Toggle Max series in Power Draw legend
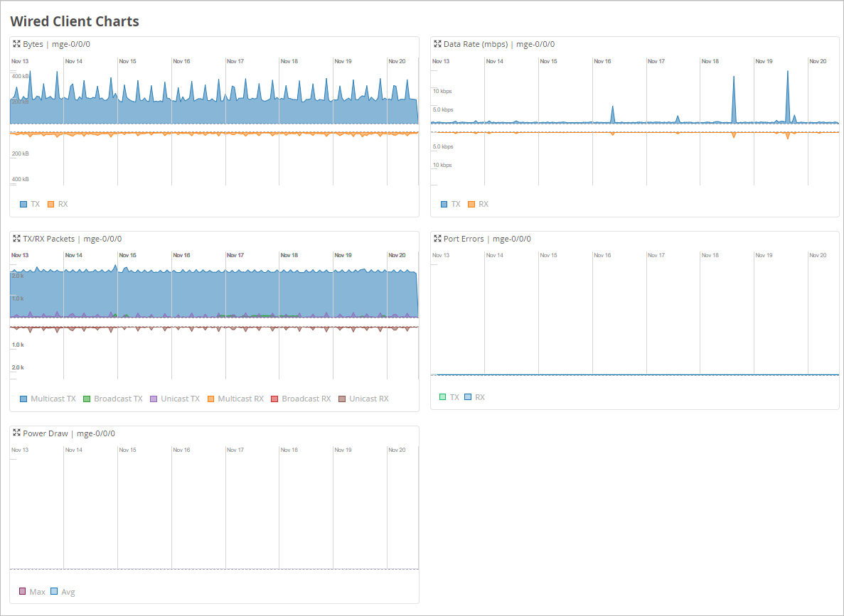844x616 pixels. 32,592
